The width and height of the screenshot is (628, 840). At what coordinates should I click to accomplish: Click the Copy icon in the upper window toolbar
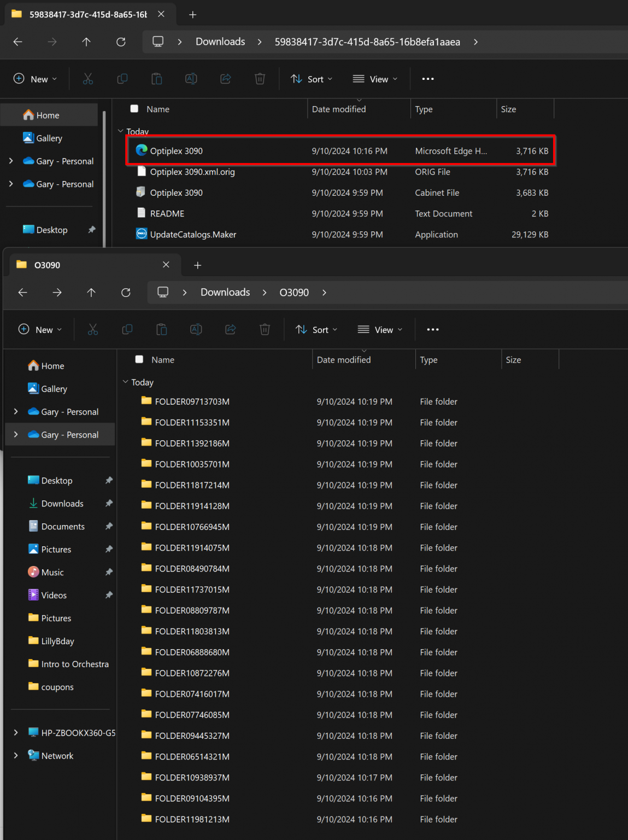[x=122, y=79]
